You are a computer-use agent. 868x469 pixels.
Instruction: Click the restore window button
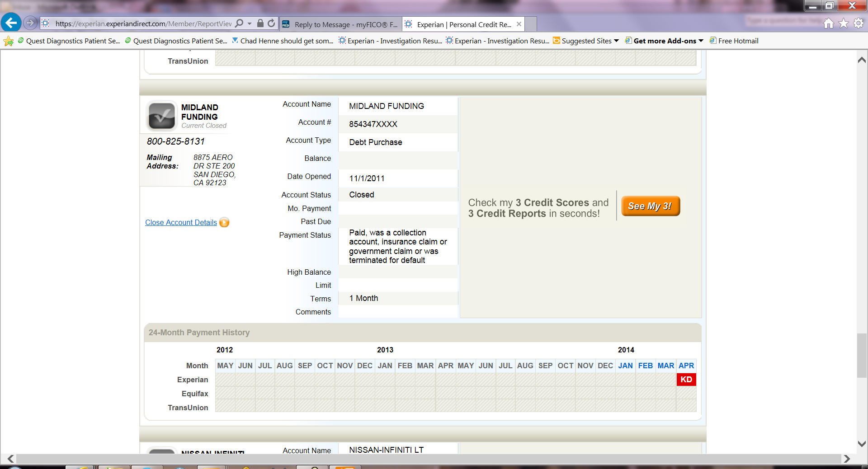tap(829, 5)
